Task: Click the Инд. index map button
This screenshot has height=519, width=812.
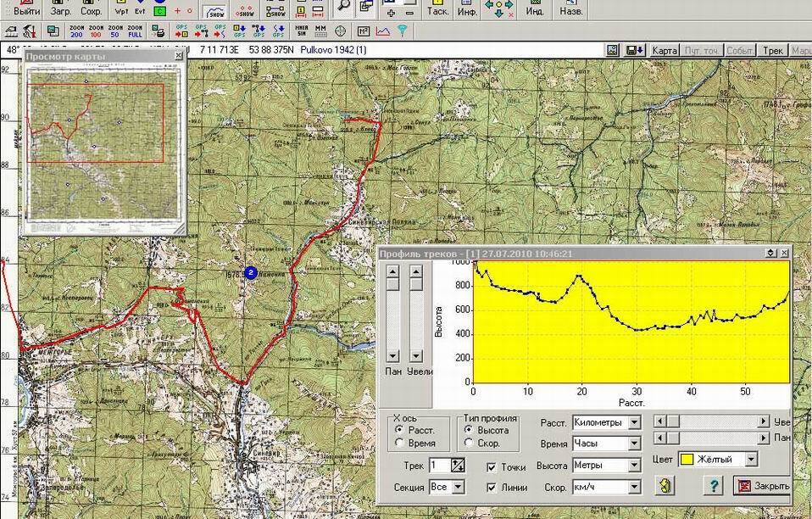Action: pos(535,9)
